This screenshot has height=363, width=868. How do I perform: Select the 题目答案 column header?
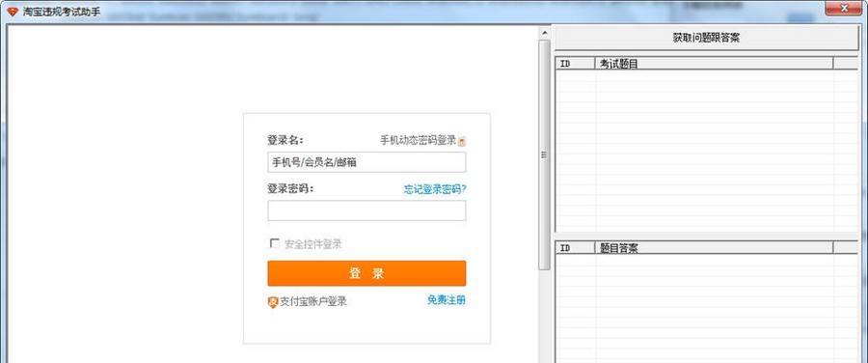(x=714, y=248)
